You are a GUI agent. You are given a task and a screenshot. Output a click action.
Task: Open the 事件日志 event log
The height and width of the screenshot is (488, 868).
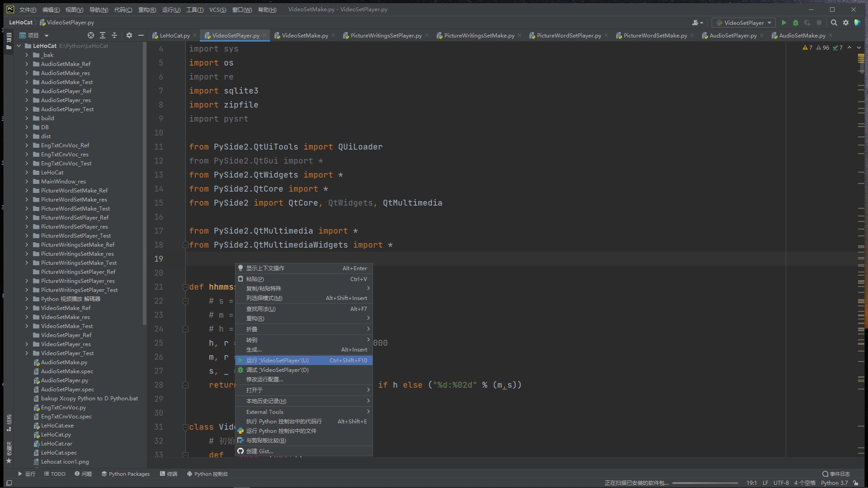click(836, 474)
